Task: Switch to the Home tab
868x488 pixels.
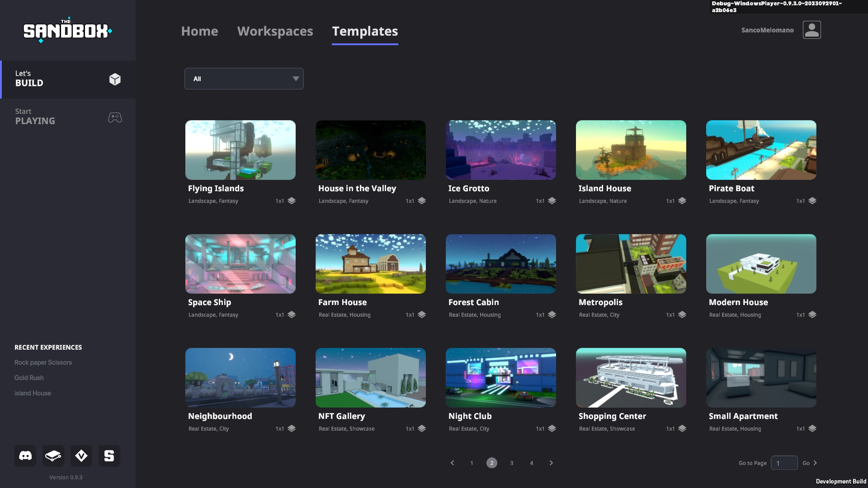Action: [199, 31]
